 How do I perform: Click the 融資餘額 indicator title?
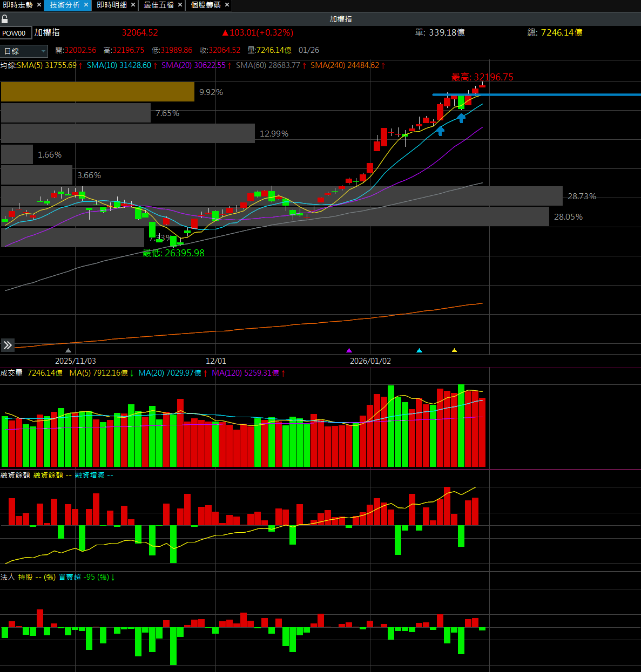coord(15,475)
